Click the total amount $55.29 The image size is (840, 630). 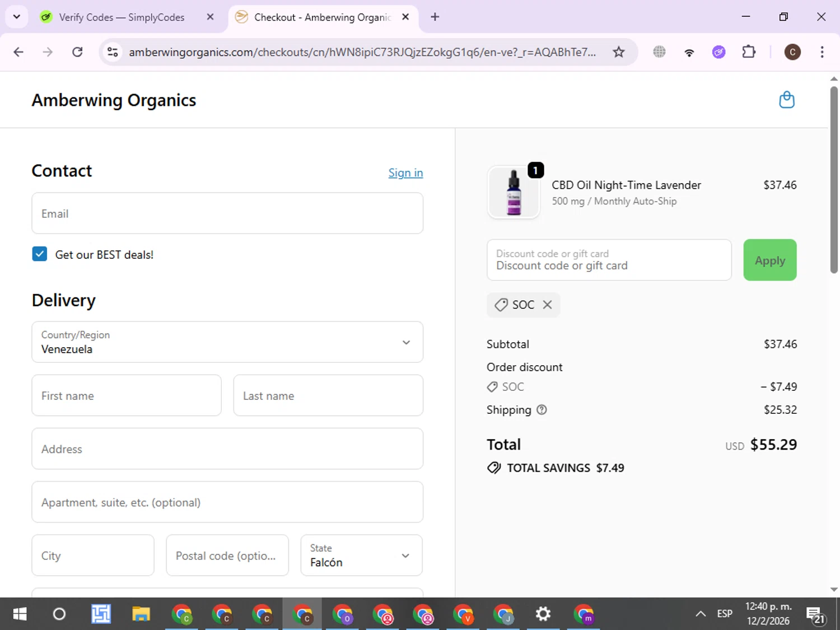pyautogui.click(x=773, y=445)
